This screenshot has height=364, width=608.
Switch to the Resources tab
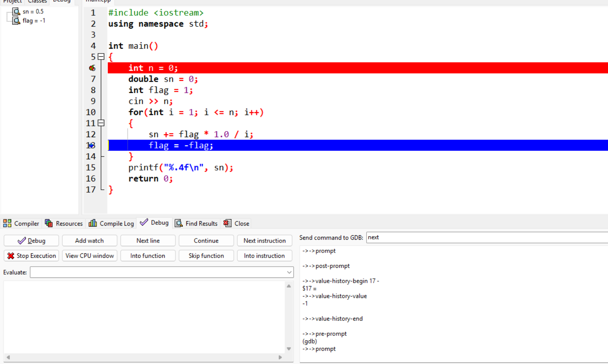(64, 223)
